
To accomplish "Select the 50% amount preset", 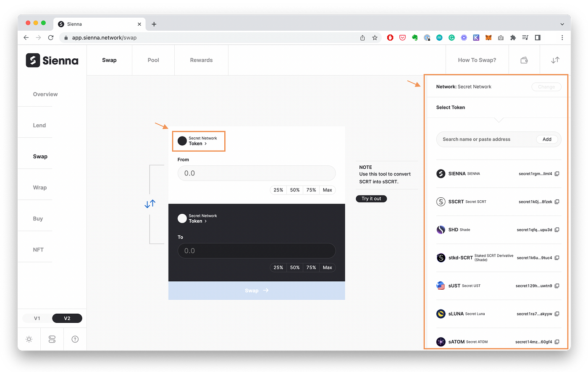I will point(294,190).
